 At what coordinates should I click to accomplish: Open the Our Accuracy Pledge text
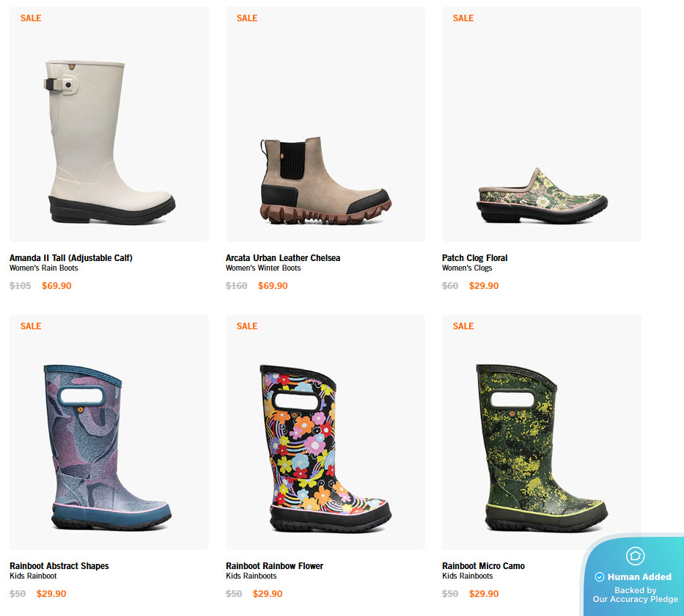(635, 599)
